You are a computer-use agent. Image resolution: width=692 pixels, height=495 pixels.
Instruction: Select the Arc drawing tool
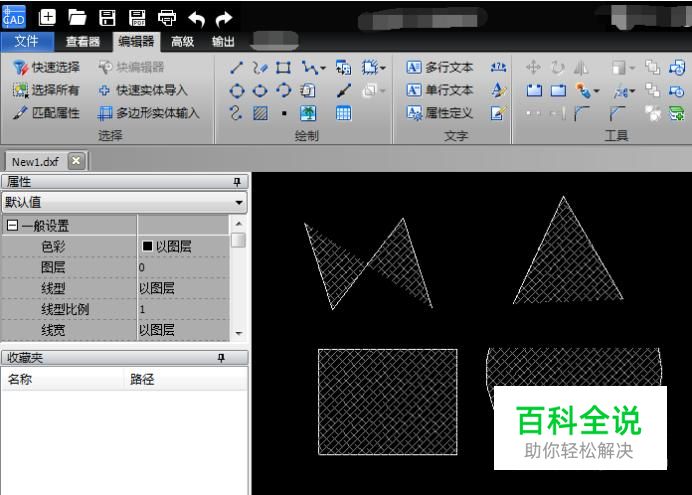pyautogui.click(x=284, y=90)
